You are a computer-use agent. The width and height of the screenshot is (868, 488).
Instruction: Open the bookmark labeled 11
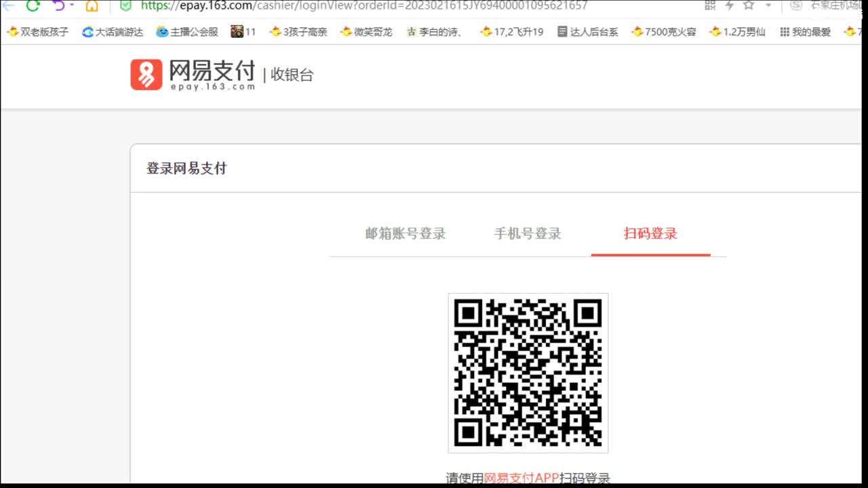(x=243, y=32)
